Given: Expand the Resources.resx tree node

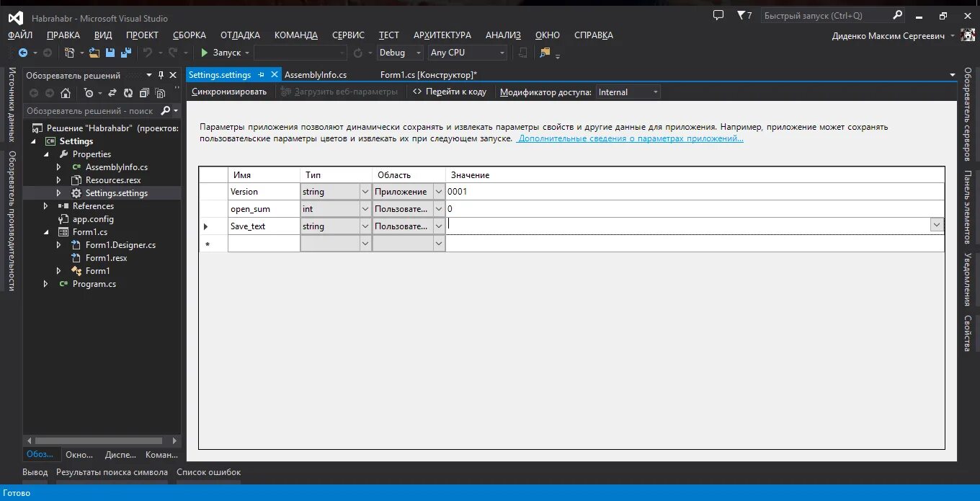Looking at the screenshot, I should pyautogui.click(x=59, y=180).
